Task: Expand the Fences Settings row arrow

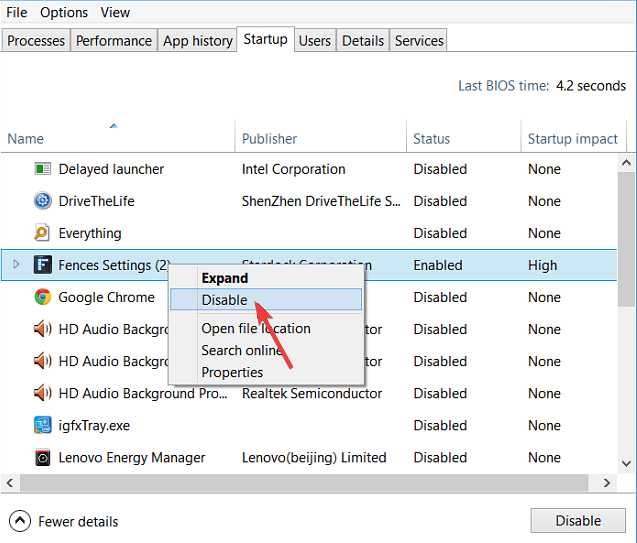Action: 16,265
